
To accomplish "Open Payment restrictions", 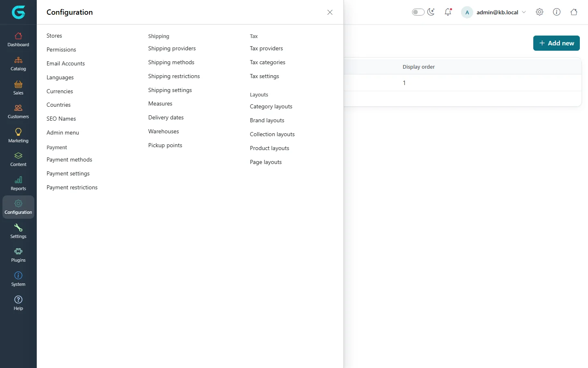I will tap(72, 187).
